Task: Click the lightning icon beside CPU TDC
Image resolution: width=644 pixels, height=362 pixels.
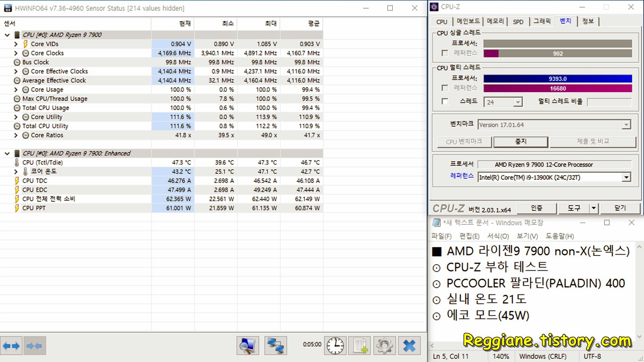Action: click(x=17, y=181)
